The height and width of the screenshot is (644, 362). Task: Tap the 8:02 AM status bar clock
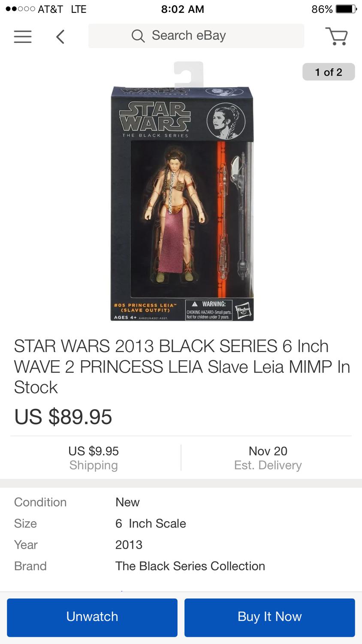tap(182, 9)
